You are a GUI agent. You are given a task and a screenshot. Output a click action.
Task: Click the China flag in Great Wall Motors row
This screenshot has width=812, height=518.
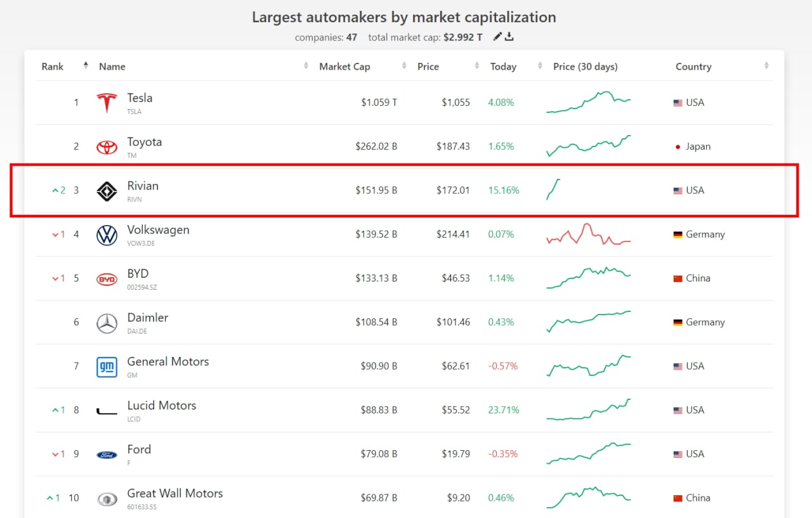678,498
